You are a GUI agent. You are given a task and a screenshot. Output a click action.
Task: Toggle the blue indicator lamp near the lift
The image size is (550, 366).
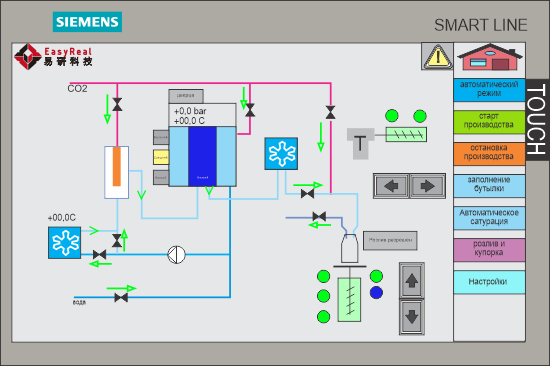(x=376, y=292)
